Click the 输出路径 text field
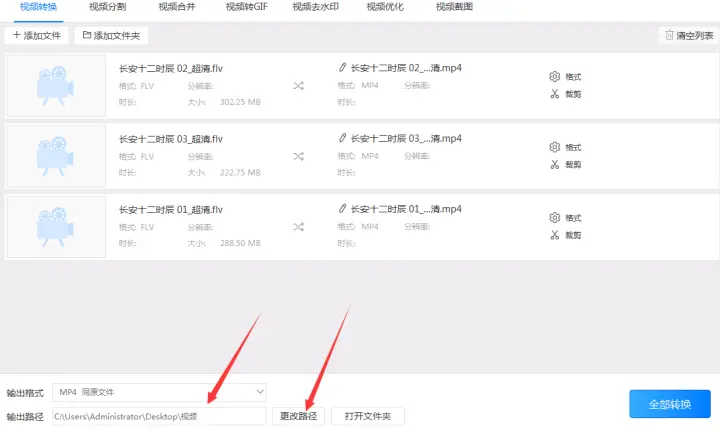This screenshot has height=428, width=720. [x=159, y=416]
